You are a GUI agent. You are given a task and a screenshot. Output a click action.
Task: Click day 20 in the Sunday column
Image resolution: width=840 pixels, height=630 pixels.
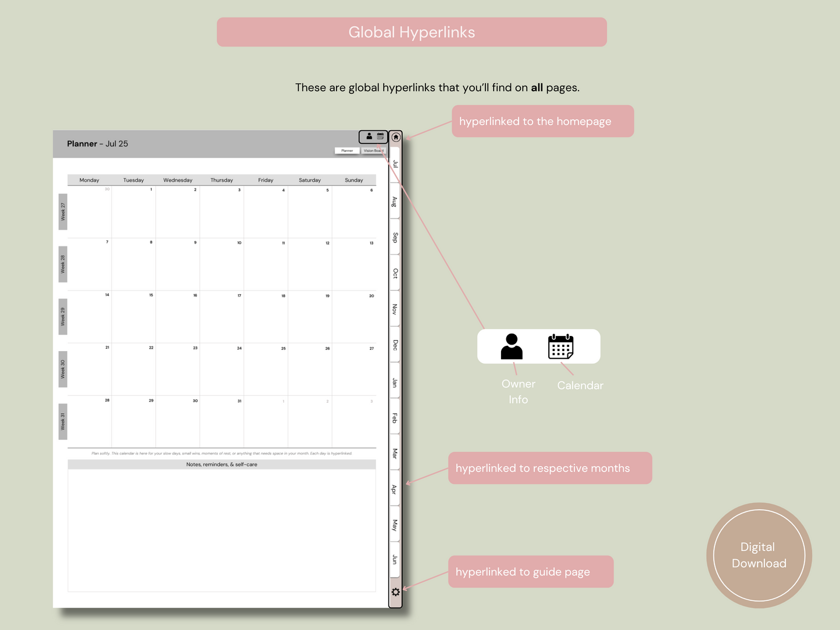click(354, 317)
